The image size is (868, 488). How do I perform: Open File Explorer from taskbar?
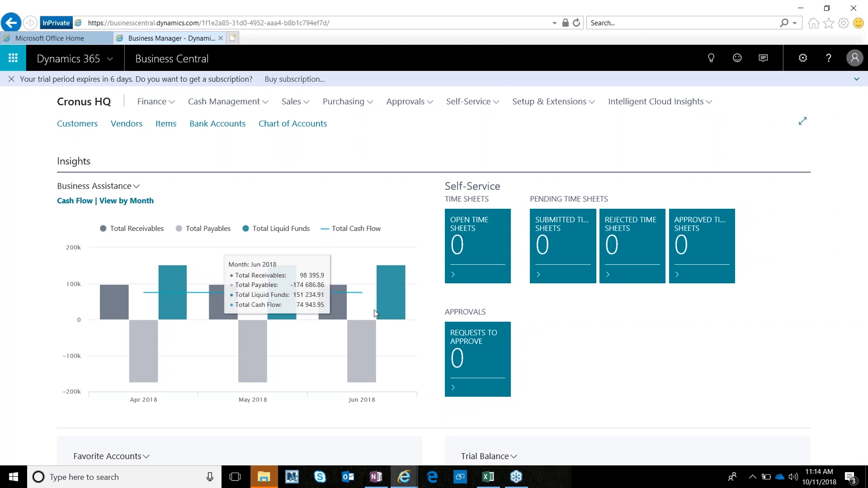(x=264, y=477)
